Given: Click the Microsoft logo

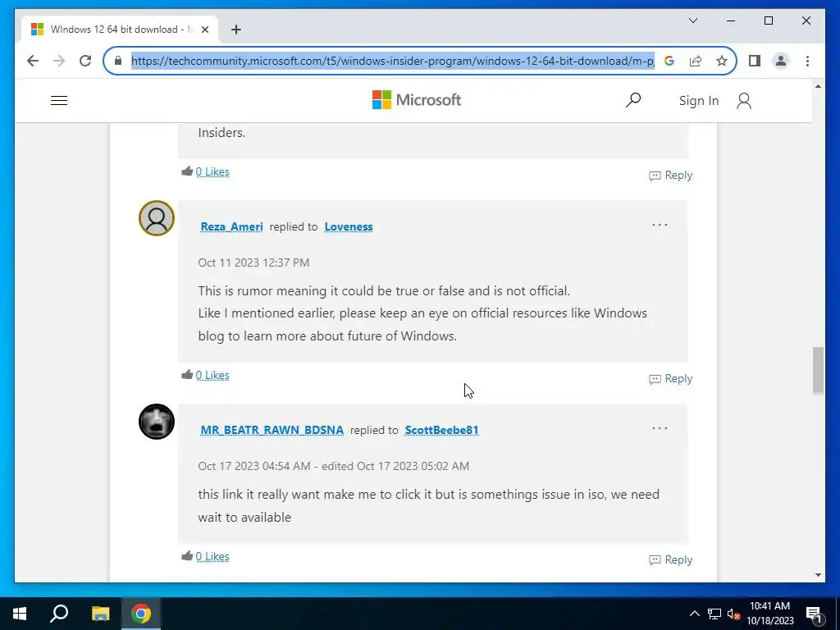Looking at the screenshot, I should point(417,99).
